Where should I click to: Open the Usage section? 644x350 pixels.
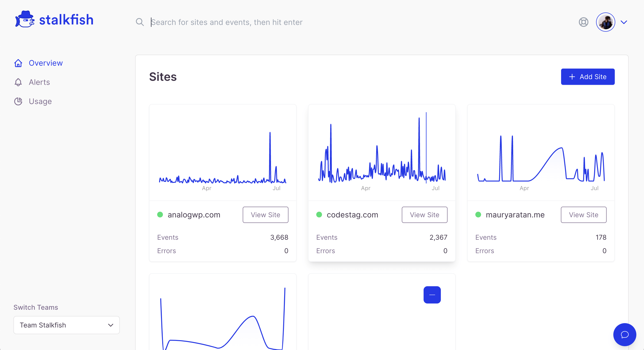click(40, 101)
